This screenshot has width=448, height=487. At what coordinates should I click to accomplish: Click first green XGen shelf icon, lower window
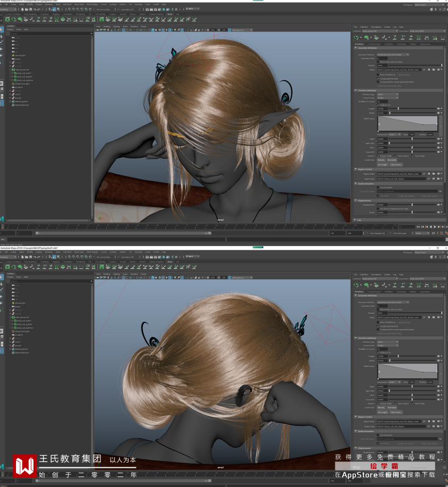point(7,267)
